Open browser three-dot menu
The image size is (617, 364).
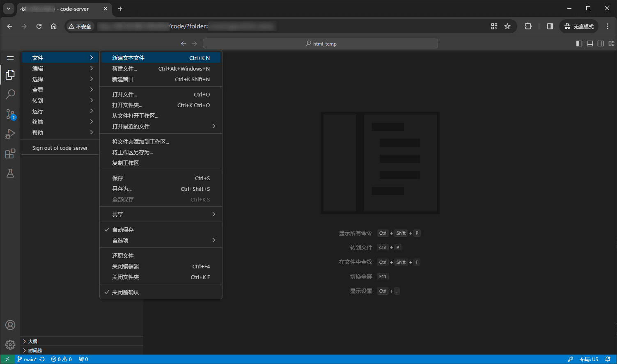(x=608, y=26)
